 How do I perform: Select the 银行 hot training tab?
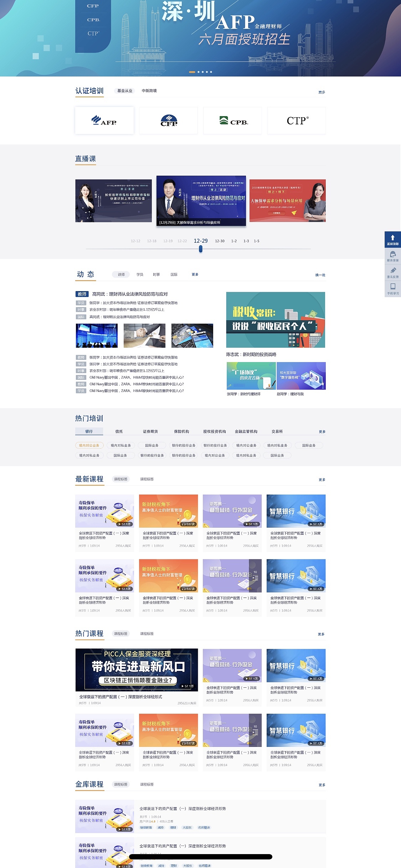coord(89,432)
